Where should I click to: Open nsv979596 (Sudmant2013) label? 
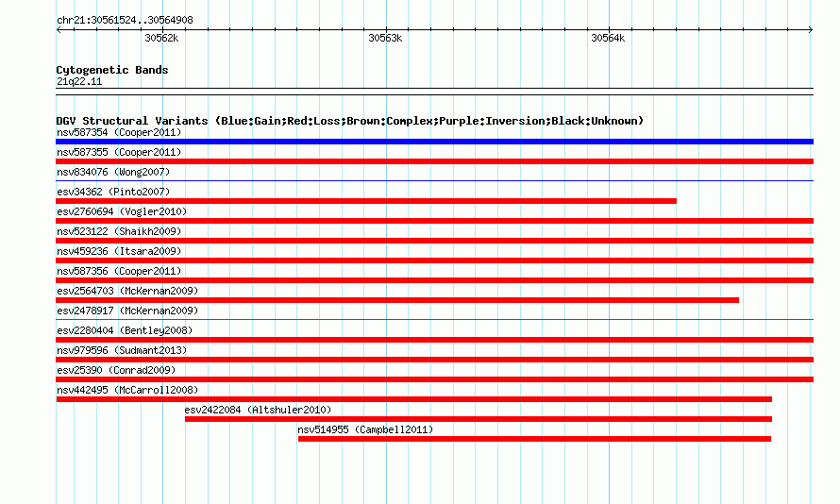[x=122, y=350]
